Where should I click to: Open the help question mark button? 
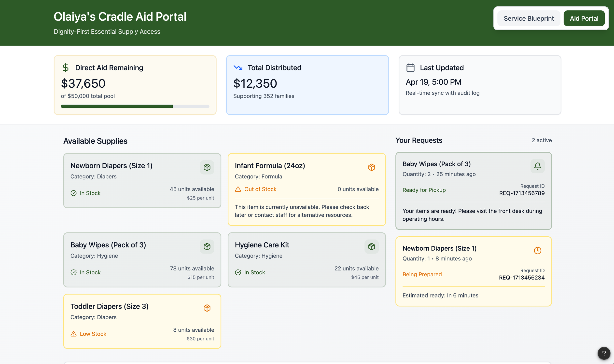[x=604, y=353]
